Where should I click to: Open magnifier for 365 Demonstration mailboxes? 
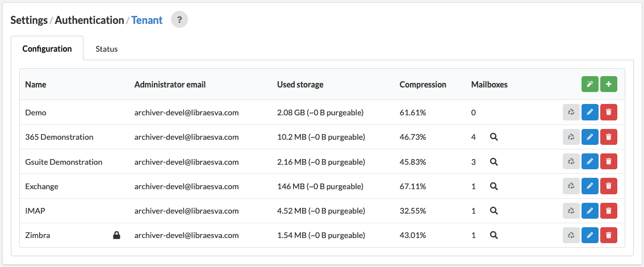pos(494,137)
